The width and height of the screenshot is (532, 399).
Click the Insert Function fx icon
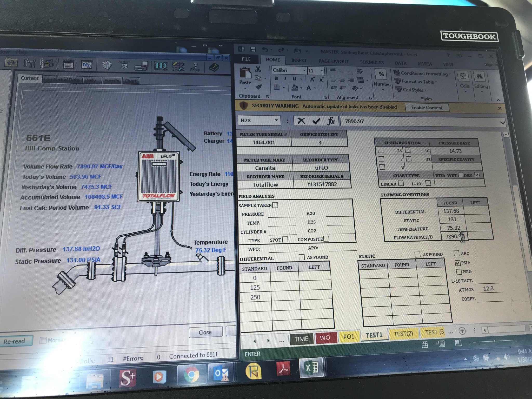331,121
